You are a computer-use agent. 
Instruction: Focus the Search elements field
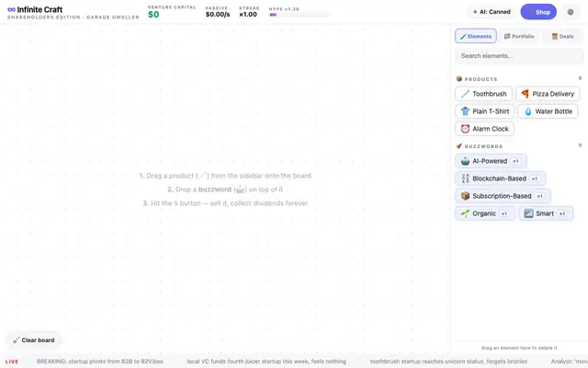[519, 56]
